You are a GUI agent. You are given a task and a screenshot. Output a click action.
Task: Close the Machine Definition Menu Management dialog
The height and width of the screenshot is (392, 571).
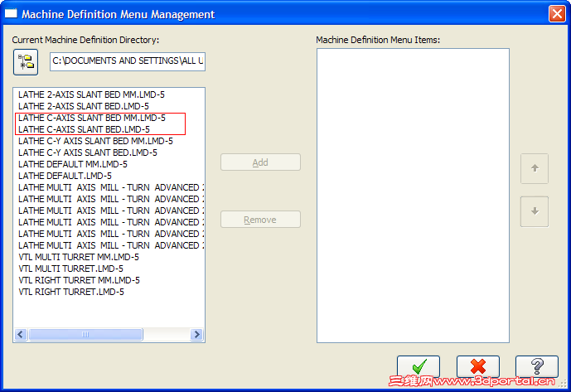coord(557,14)
